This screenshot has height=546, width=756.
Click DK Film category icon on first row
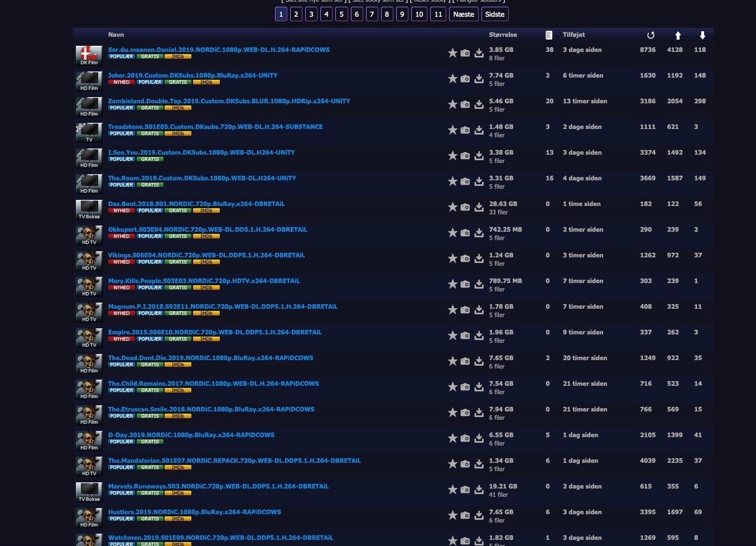coord(89,56)
